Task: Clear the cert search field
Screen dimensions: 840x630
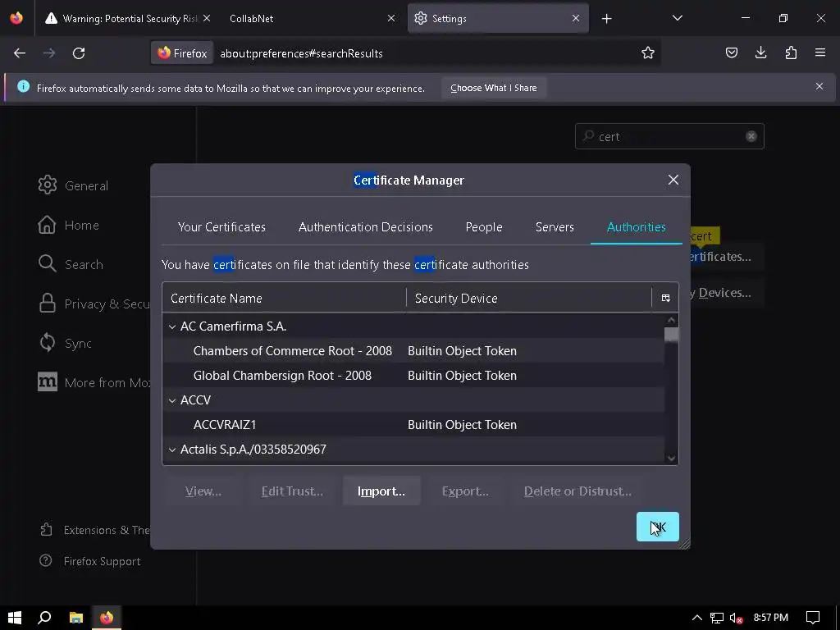Action: point(751,136)
